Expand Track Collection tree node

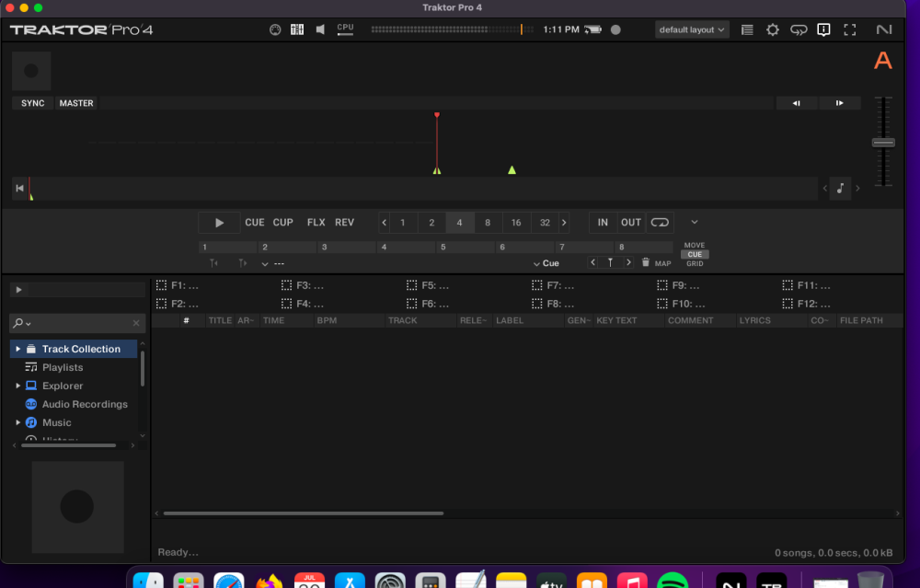[18, 349]
